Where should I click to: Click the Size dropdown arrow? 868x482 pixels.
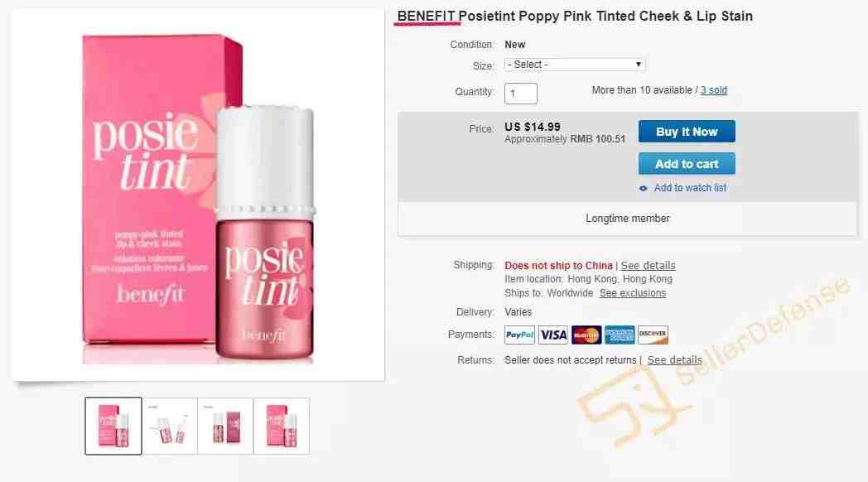[x=639, y=65]
